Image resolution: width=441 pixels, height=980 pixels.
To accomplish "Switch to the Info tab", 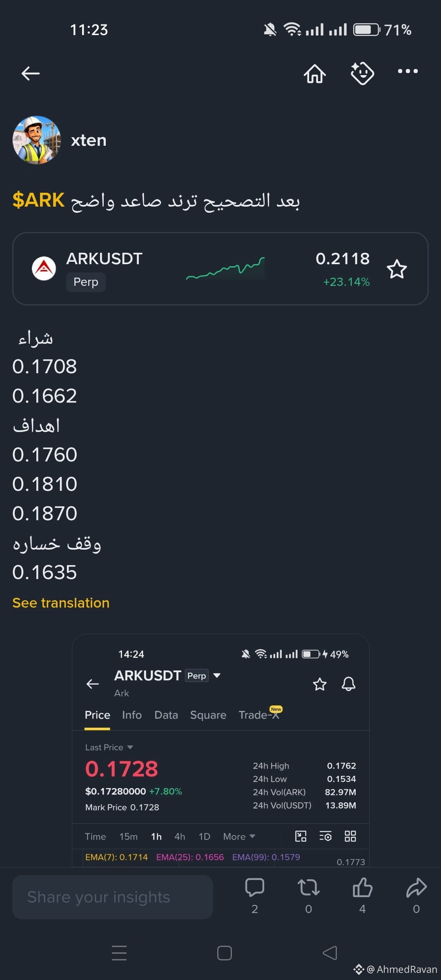I will 132,715.
